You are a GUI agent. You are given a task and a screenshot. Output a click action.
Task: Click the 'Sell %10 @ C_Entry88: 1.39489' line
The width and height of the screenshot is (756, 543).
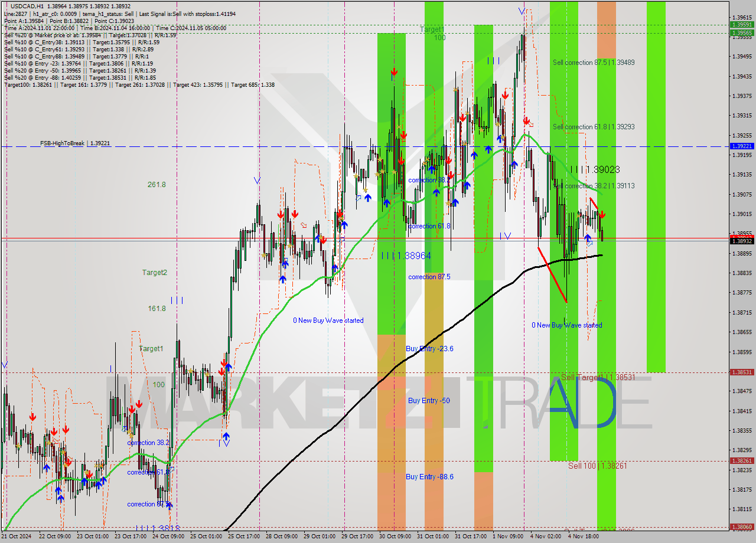[x=77, y=56]
